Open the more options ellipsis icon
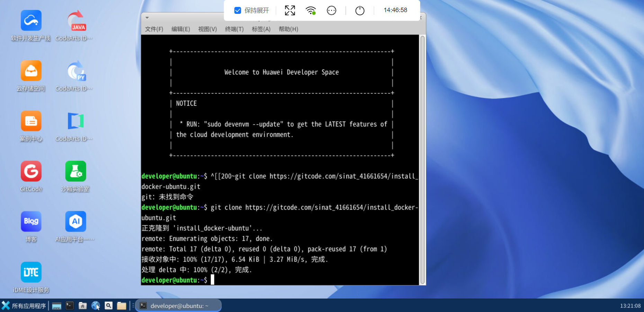The image size is (644, 312). click(x=331, y=10)
